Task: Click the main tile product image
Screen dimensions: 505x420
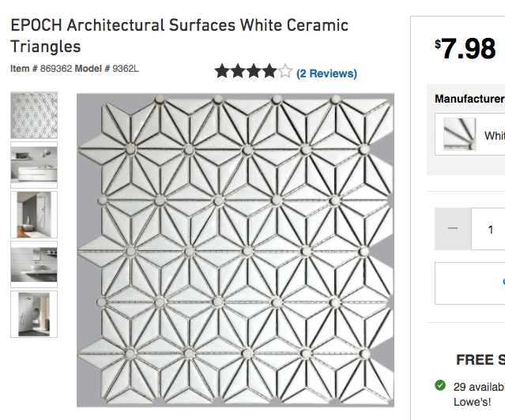Action: pyautogui.click(x=235, y=251)
